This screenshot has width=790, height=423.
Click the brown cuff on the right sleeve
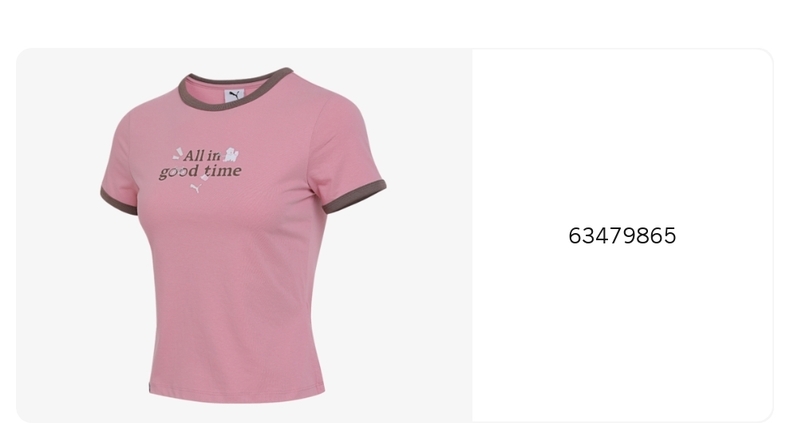(355, 196)
